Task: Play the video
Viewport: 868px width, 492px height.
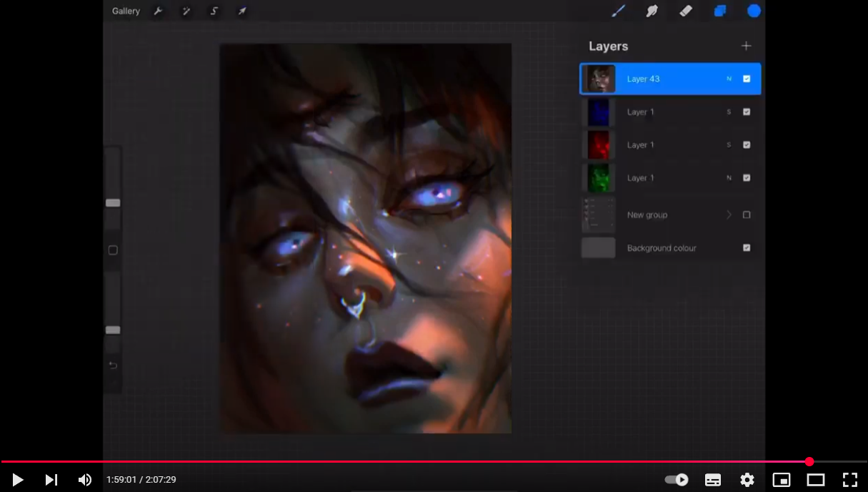Action: pyautogui.click(x=18, y=480)
